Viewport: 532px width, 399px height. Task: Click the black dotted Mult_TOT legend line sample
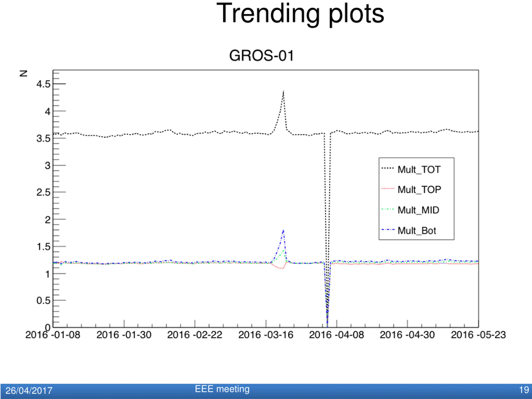[388, 168]
